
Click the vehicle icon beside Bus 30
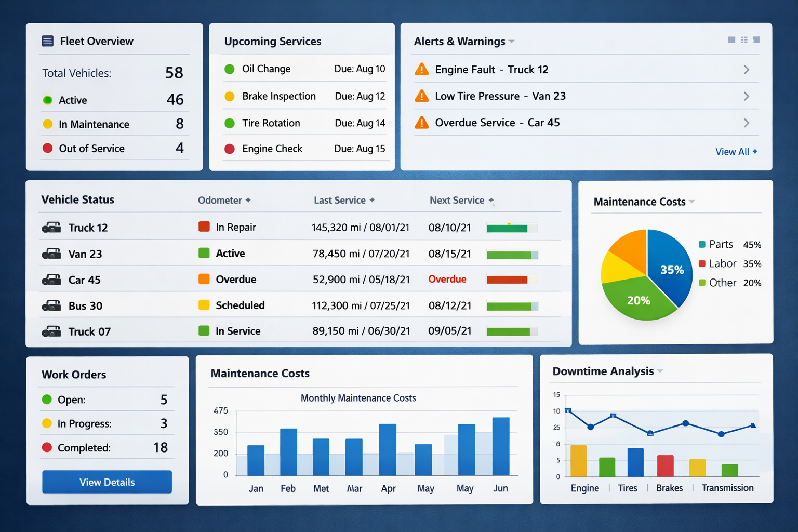(51, 305)
